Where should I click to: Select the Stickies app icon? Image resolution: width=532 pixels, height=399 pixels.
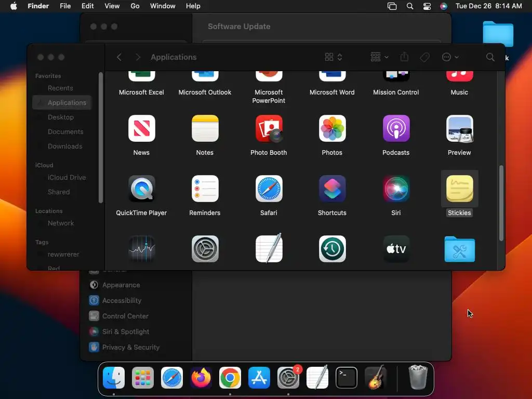459,189
